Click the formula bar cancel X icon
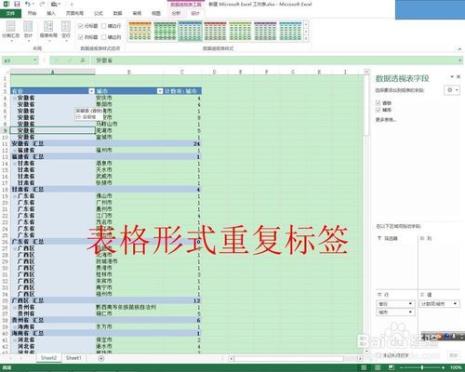Image resolution: width=465 pixels, height=372 pixels. (x=57, y=60)
